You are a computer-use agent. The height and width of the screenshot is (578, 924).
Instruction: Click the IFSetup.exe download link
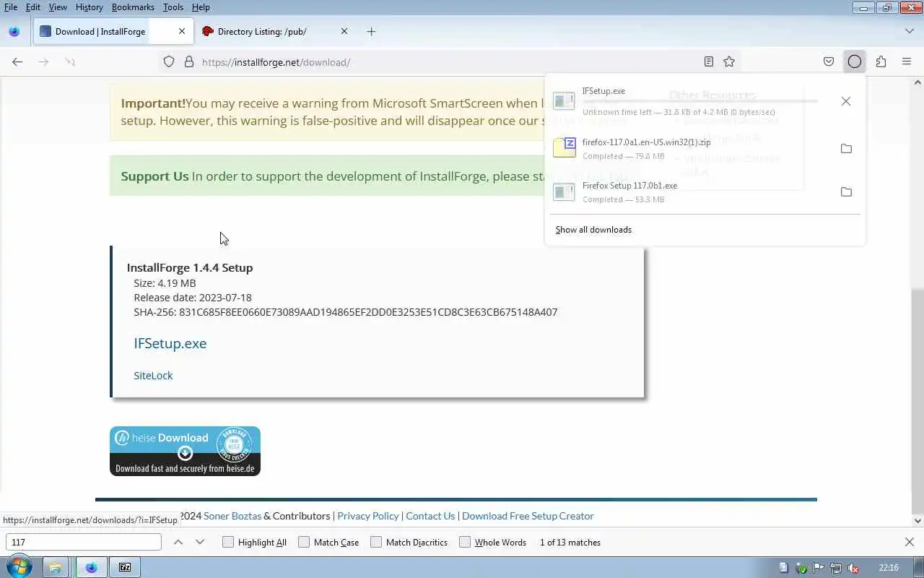pos(170,343)
